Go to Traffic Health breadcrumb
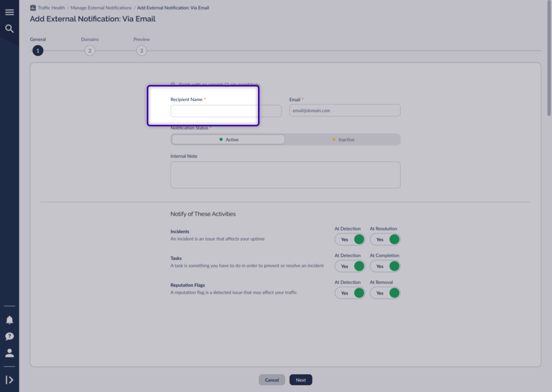The image size is (552, 392). (51, 8)
